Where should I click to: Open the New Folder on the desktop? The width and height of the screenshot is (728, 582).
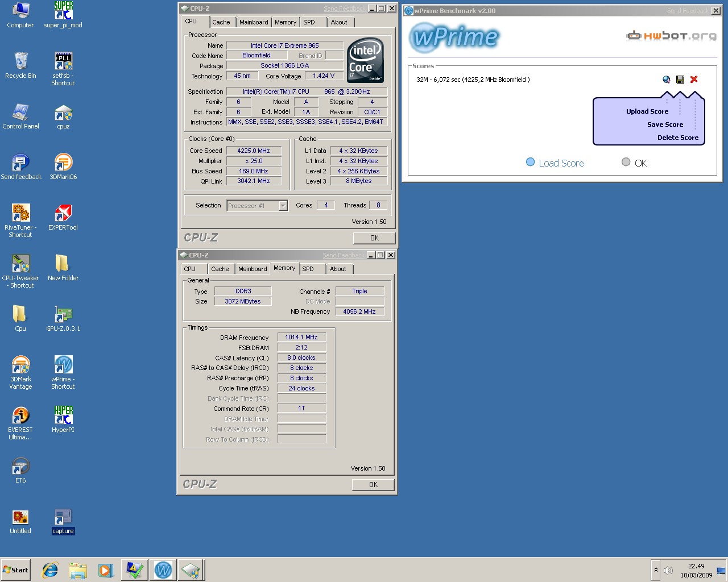click(x=63, y=268)
